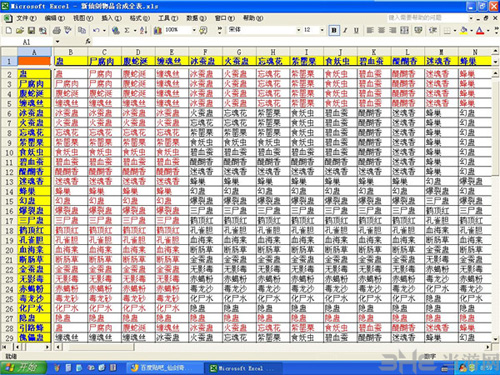
Task: Click the Copy icon in the toolbar
Action: click(82, 30)
